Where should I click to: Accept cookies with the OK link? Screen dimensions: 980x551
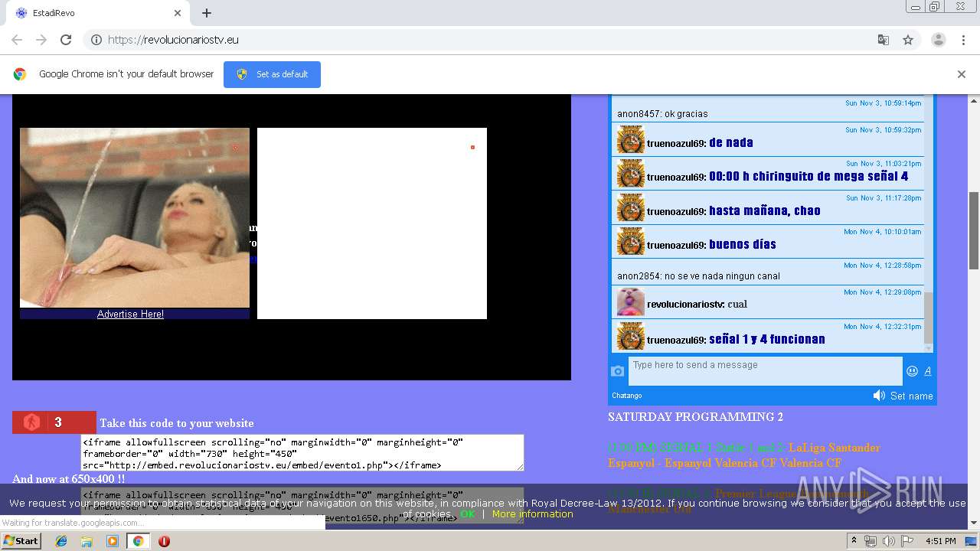468,514
